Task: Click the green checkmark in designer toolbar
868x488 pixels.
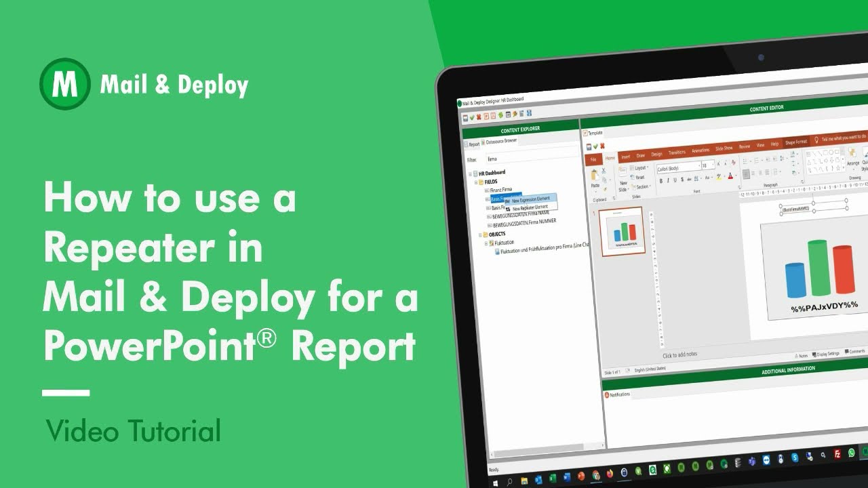Action: pos(471,117)
